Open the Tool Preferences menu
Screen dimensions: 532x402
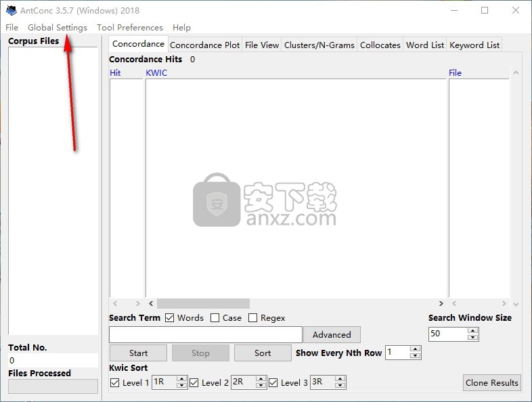coord(129,28)
